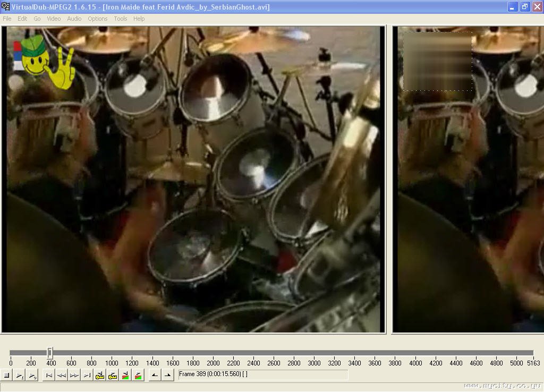
Task: Seek to next scene change
Action: [x=138, y=376]
